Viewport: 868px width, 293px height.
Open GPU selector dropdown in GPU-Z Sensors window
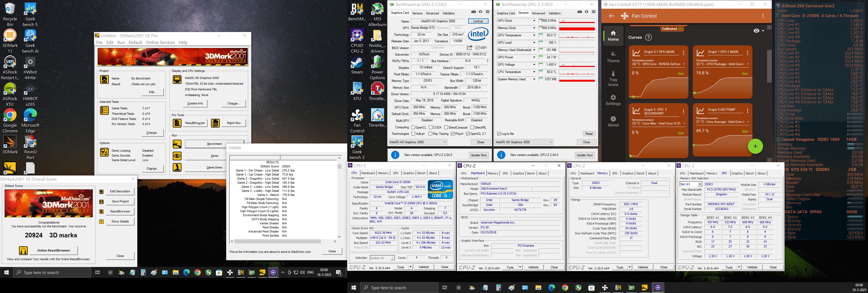click(524, 142)
